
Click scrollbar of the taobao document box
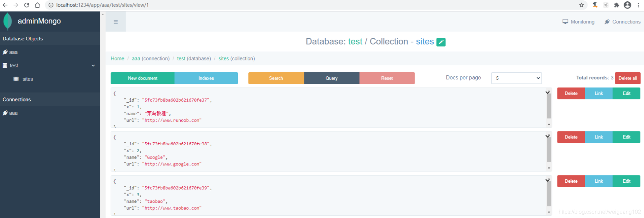(x=549, y=194)
